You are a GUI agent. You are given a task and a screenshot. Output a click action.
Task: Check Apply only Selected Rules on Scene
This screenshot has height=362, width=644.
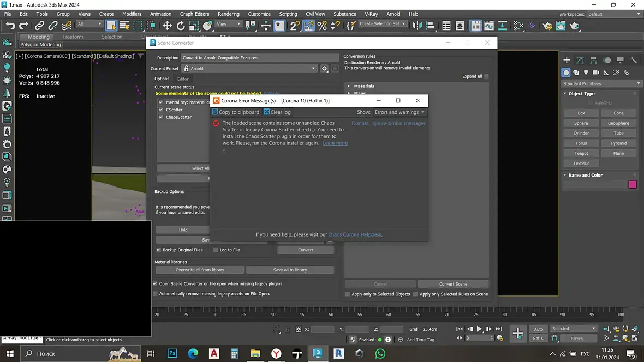click(x=416, y=294)
